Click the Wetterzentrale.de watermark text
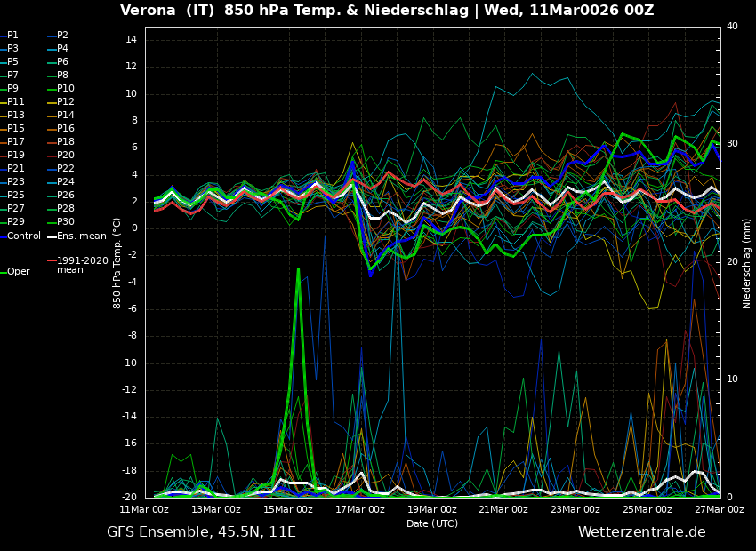Image resolution: width=756 pixels, height=551 pixels. coord(641,532)
